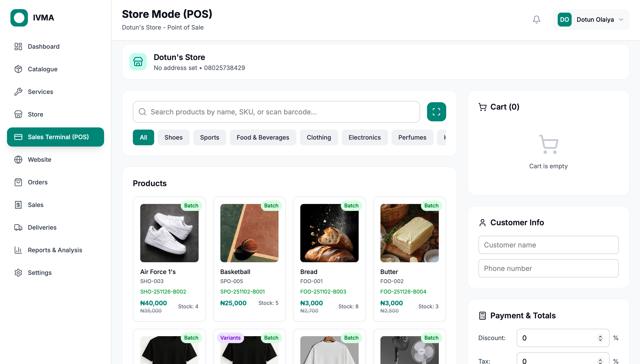Open Reports & Analysis from the sidebar
The width and height of the screenshot is (640, 364).
point(55,250)
